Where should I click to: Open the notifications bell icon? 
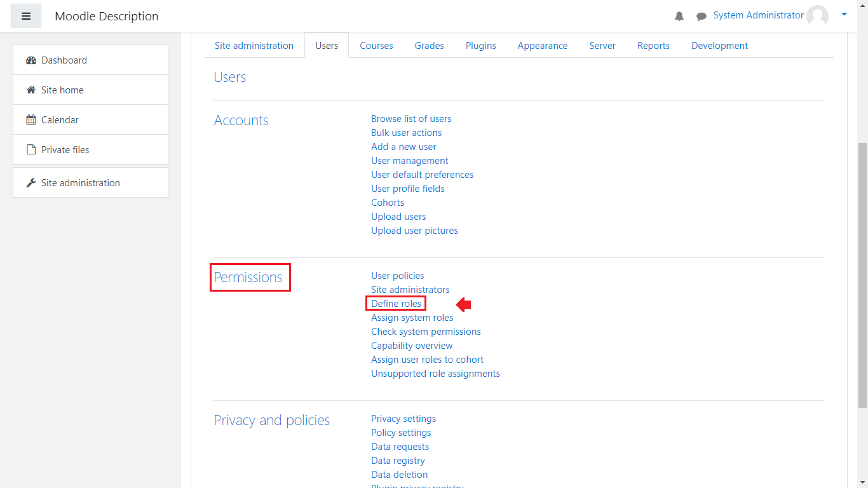[679, 17]
